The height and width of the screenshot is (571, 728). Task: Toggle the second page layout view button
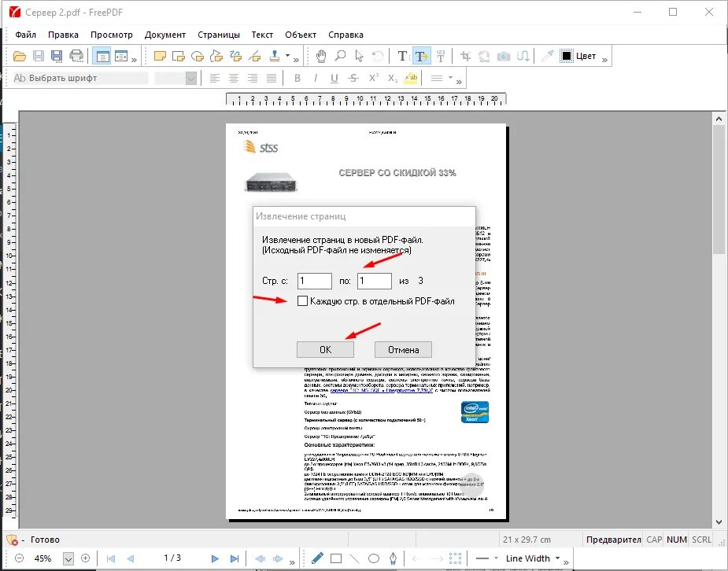tap(121, 56)
